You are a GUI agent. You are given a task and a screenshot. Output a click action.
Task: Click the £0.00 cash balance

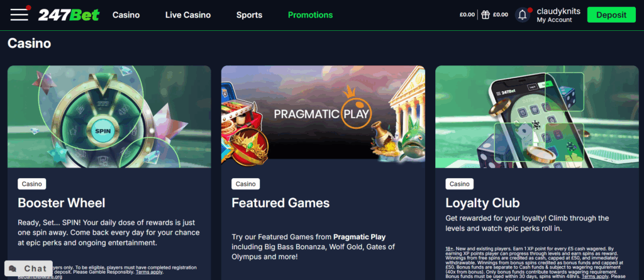click(467, 15)
